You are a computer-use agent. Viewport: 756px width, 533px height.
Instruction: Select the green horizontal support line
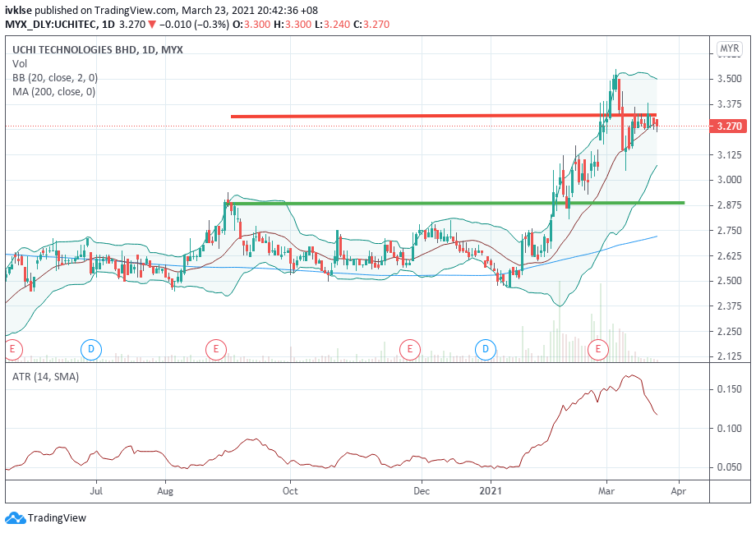[x=455, y=203]
